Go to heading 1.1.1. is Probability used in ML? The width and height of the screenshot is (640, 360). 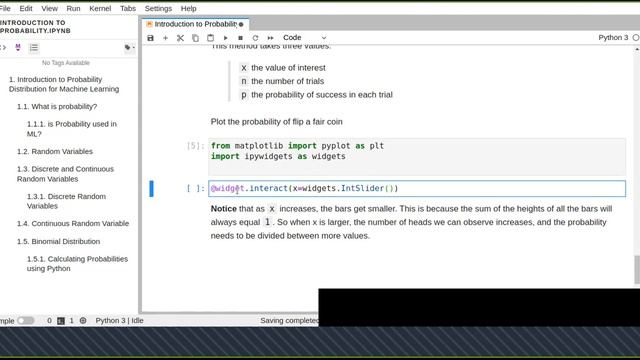tap(72, 129)
